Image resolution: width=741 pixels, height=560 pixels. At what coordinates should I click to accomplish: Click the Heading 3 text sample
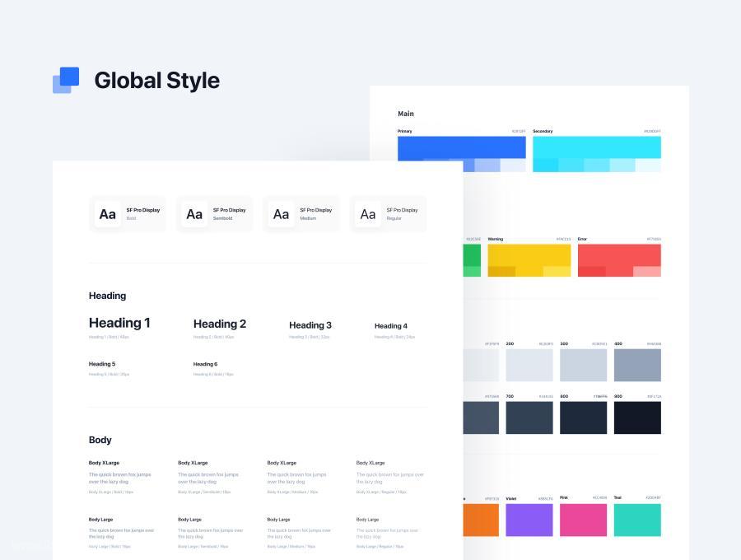(310, 325)
